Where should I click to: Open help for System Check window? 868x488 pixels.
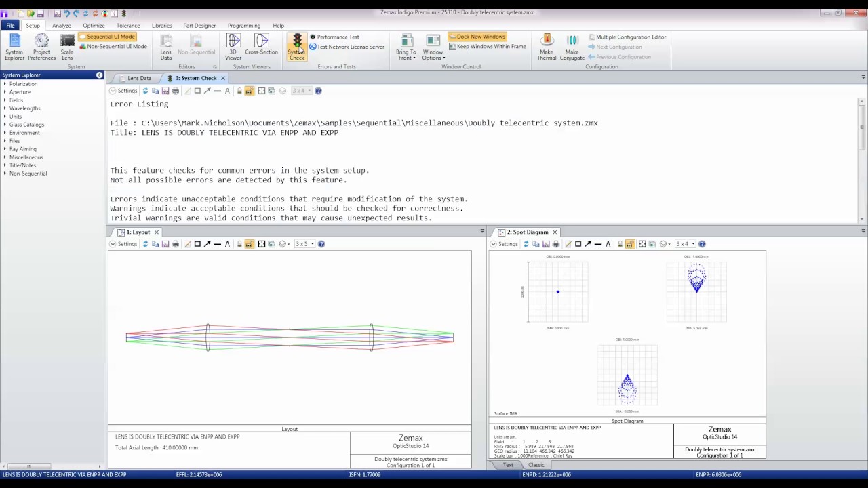click(318, 91)
